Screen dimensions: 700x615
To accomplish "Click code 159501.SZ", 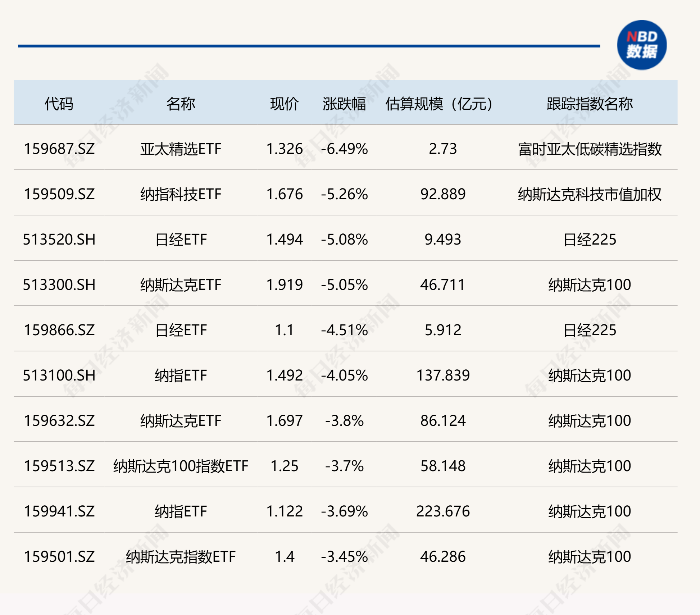I will coord(59,557).
